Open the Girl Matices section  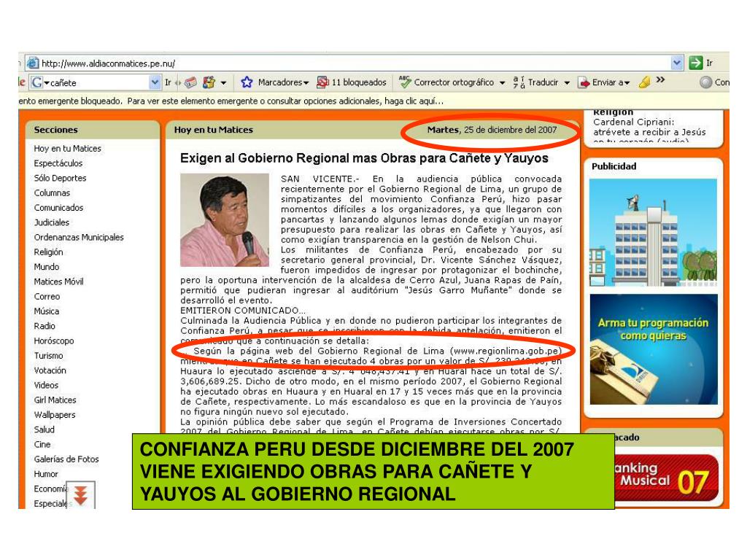[x=55, y=400]
